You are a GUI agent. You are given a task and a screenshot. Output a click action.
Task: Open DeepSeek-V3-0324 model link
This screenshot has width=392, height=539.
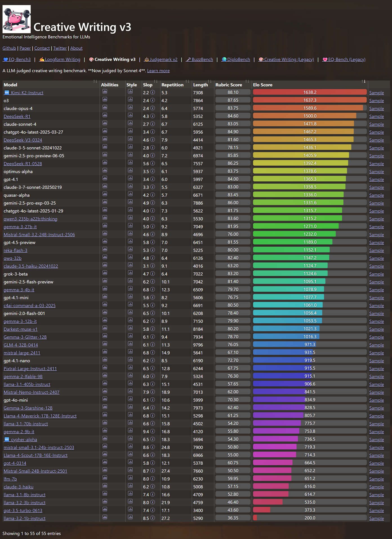23,140
